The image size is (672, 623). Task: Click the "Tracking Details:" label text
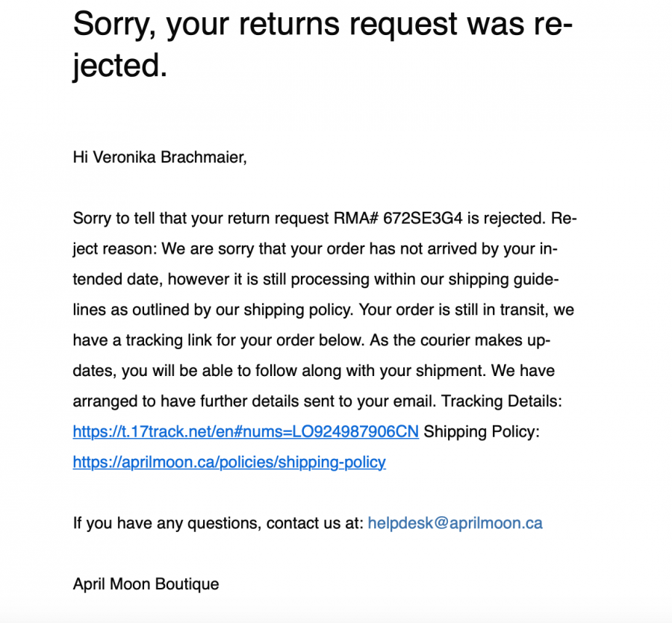[502, 401]
